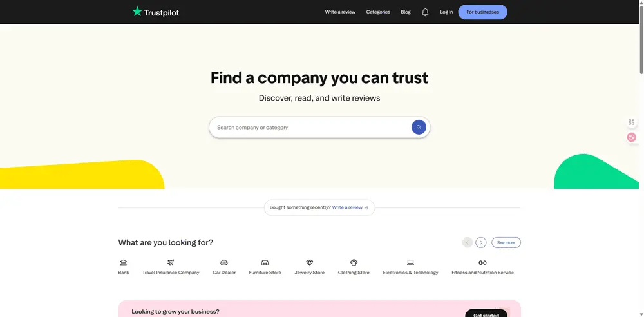Select the Clothing Store shirt icon
This screenshot has height=317, width=644.
coord(354,262)
